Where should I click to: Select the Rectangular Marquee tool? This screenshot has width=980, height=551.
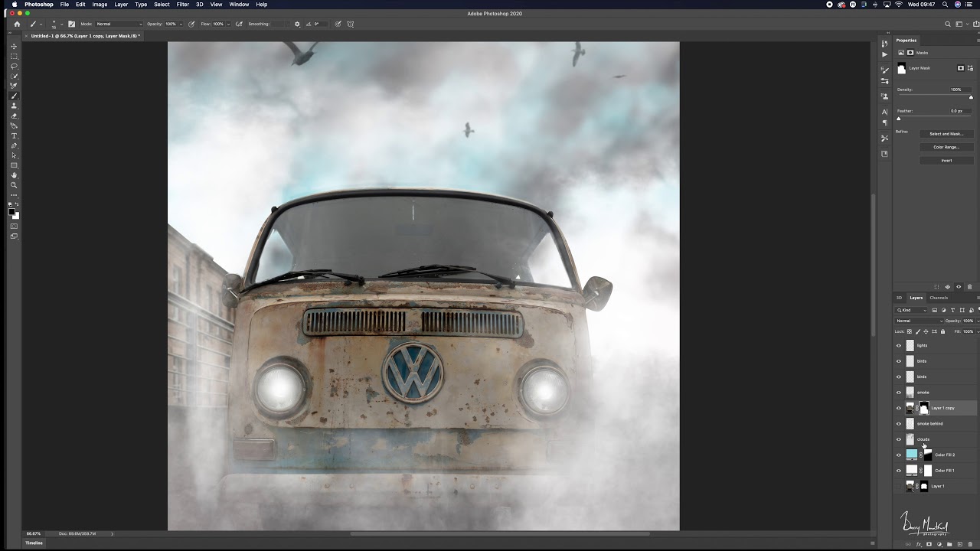[14, 57]
